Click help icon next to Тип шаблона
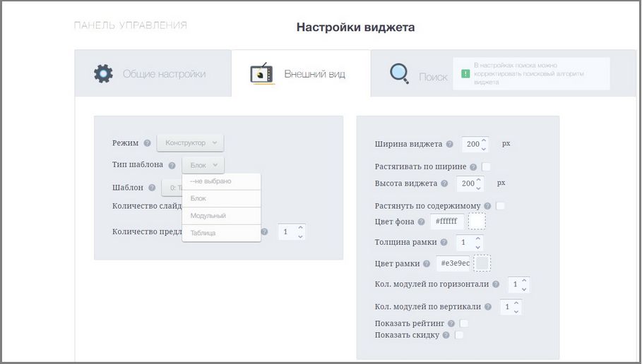 coord(172,166)
